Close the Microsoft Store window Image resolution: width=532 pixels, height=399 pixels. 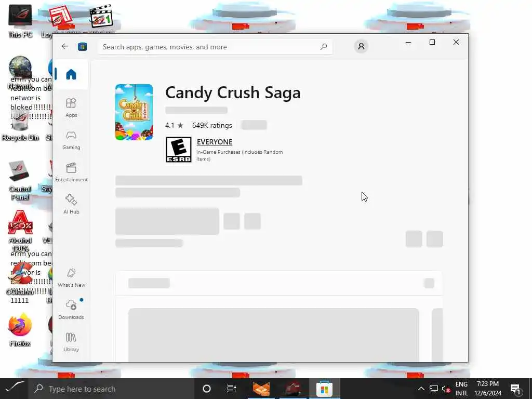pyautogui.click(x=456, y=43)
